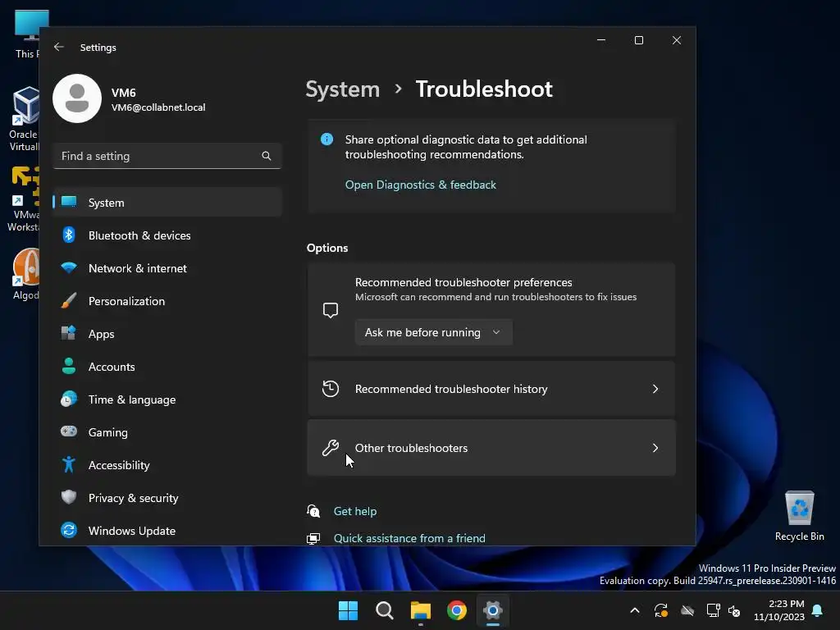Open Accounts settings category
This screenshot has height=630, width=840.
(x=167, y=367)
